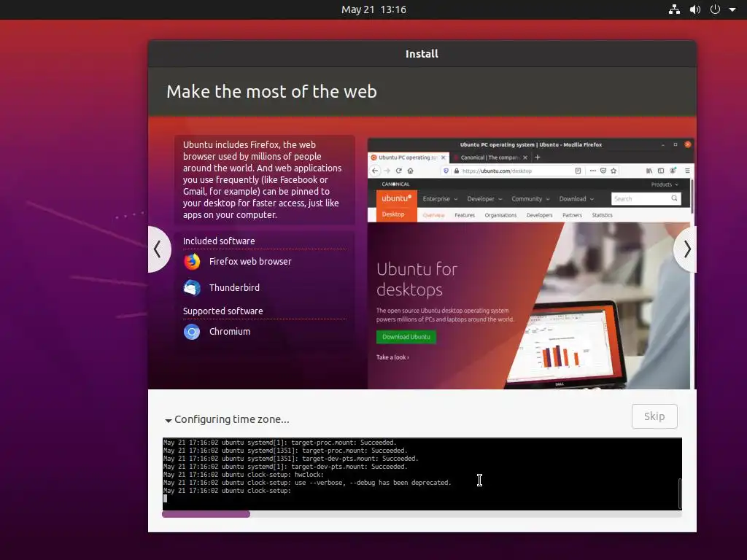The height and width of the screenshot is (560, 747).
Task: Open the network status icon in top bar
Action: coord(674,9)
